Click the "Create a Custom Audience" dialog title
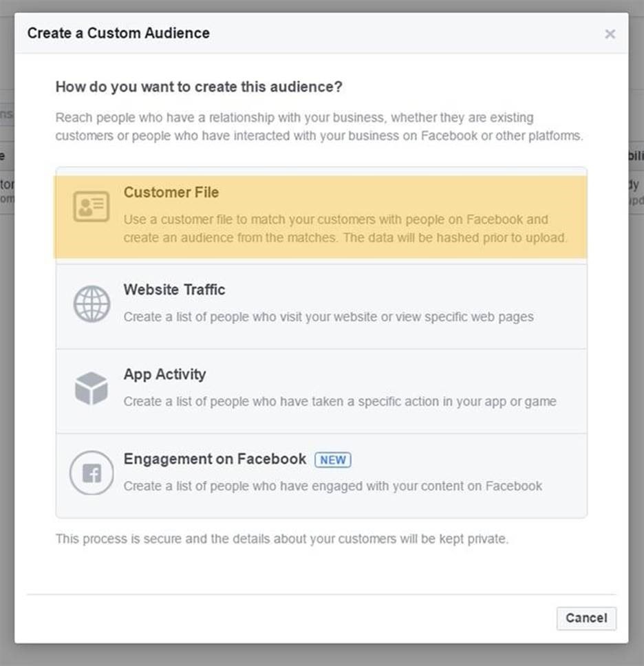The width and height of the screenshot is (644, 666). (x=118, y=33)
